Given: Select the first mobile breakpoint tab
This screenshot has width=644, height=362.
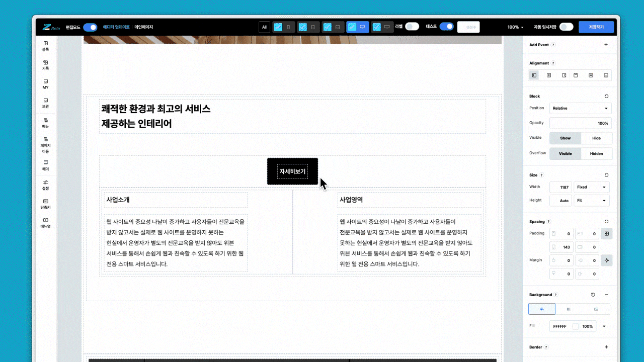Looking at the screenshot, I should (x=283, y=27).
